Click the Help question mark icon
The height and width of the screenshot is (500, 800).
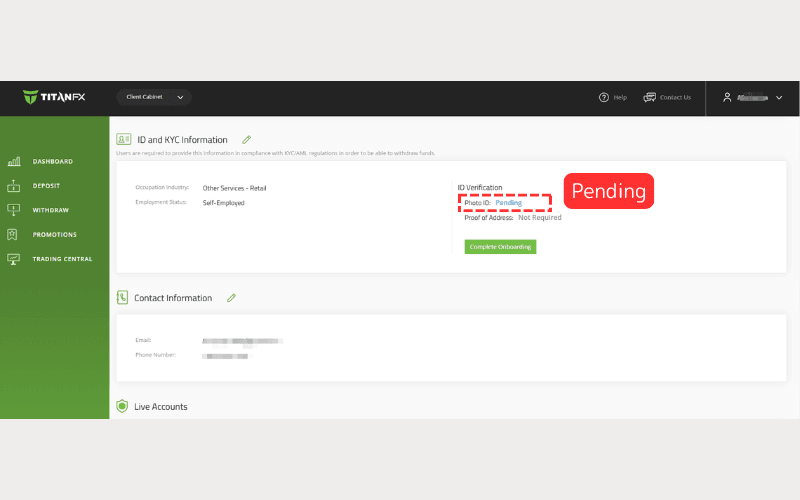[x=604, y=97]
